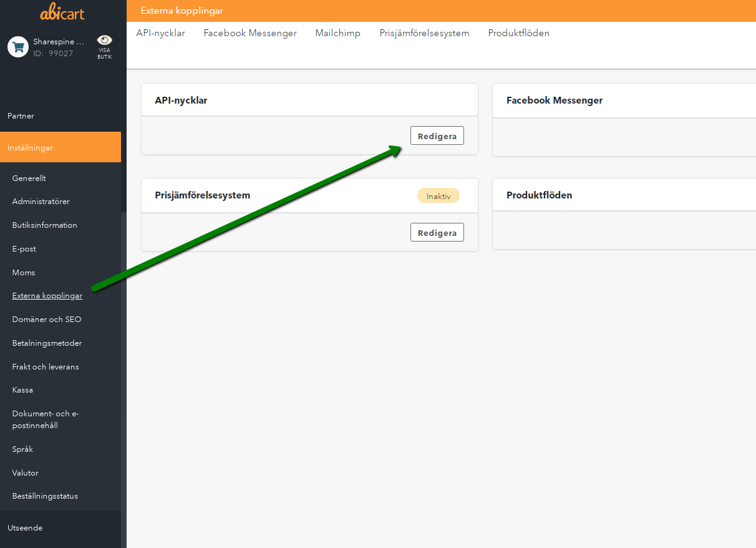
Task: Click the Externa kopplingar page title
Action: 182,11
